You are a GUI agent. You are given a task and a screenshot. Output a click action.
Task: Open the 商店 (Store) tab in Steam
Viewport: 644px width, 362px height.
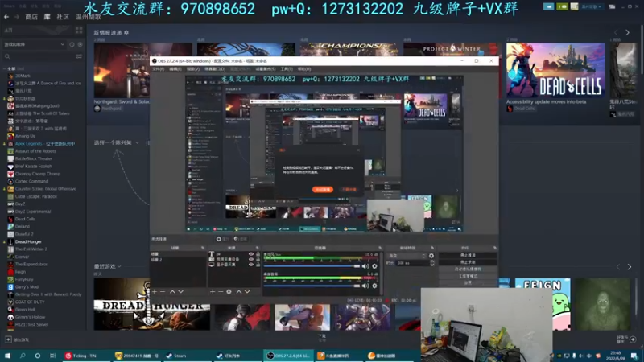pos(31,17)
